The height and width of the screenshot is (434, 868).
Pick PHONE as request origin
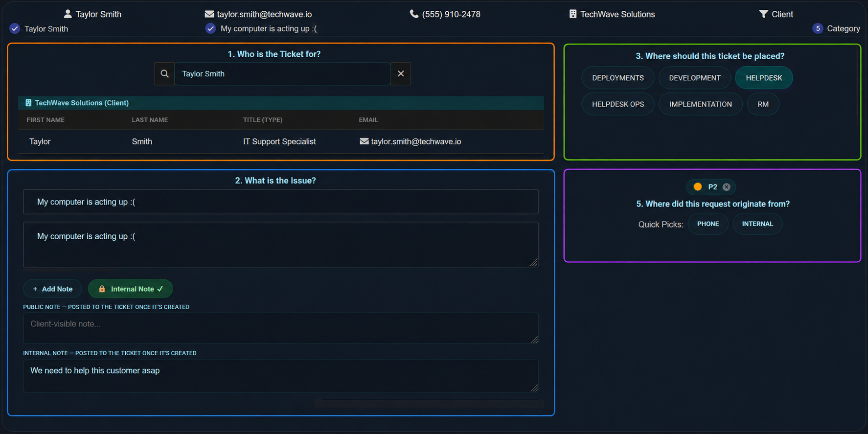(x=708, y=224)
